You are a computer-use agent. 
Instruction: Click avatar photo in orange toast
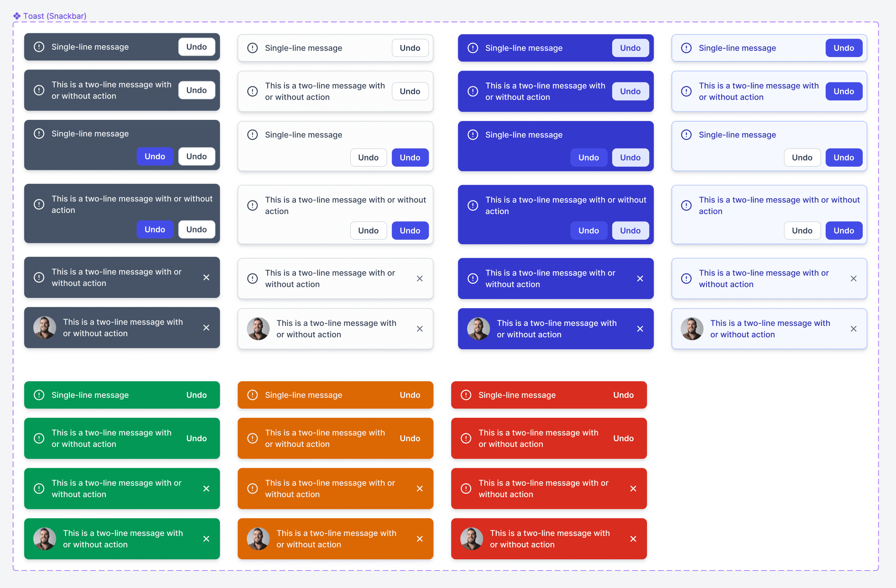pyautogui.click(x=258, y=539)
